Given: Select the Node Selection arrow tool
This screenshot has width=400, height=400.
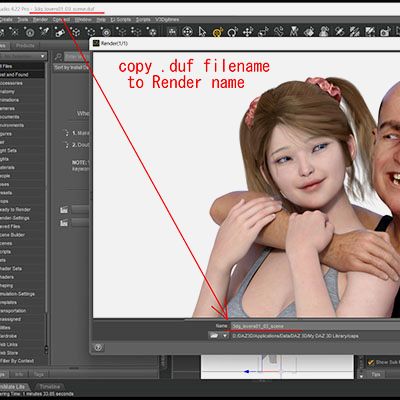Looking at the screenshot, I should 202,32.
